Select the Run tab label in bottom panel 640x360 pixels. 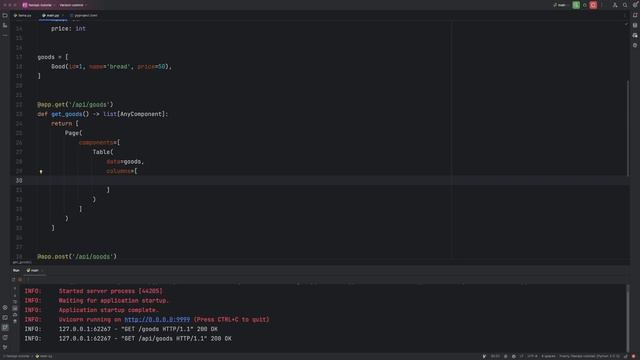16,270
